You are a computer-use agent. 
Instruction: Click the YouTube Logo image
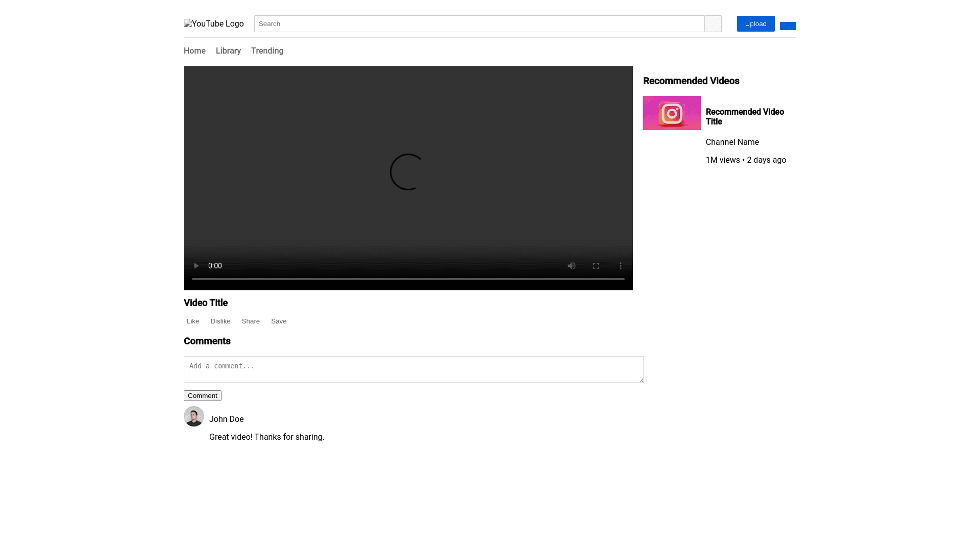pos(213,23)
